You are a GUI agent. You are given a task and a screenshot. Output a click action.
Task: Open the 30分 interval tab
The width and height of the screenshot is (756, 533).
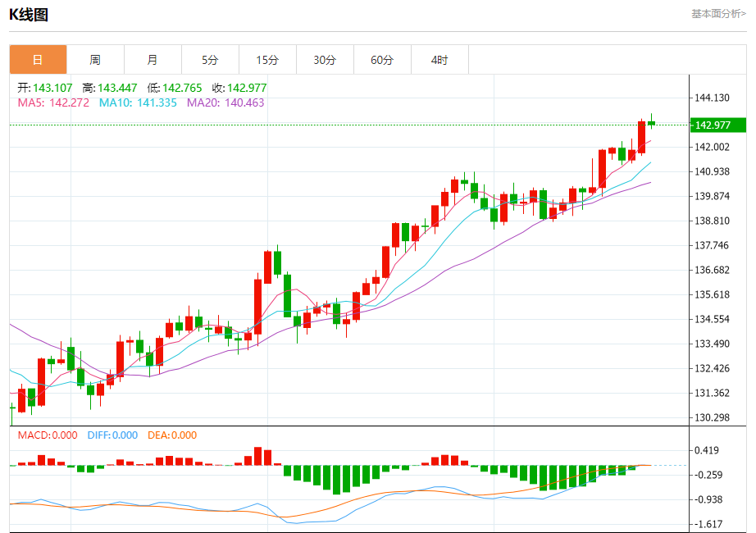click(x=325, y=60)
